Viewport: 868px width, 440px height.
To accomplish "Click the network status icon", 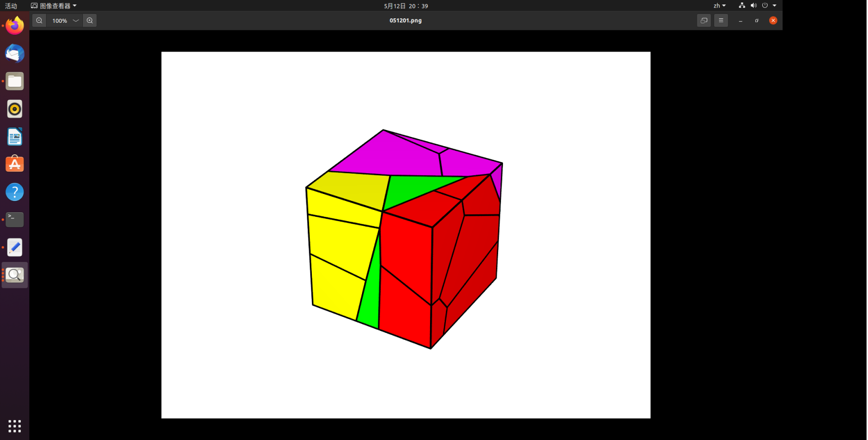I will 742,5.
